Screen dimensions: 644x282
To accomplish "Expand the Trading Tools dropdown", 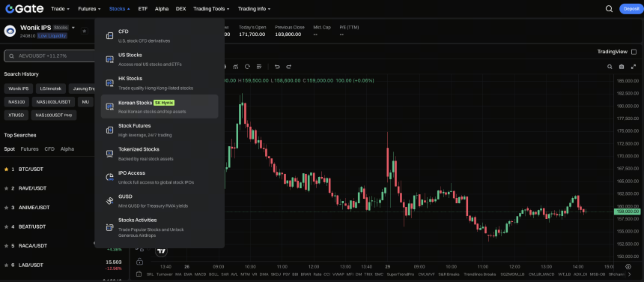I will [x=211, y=9].
